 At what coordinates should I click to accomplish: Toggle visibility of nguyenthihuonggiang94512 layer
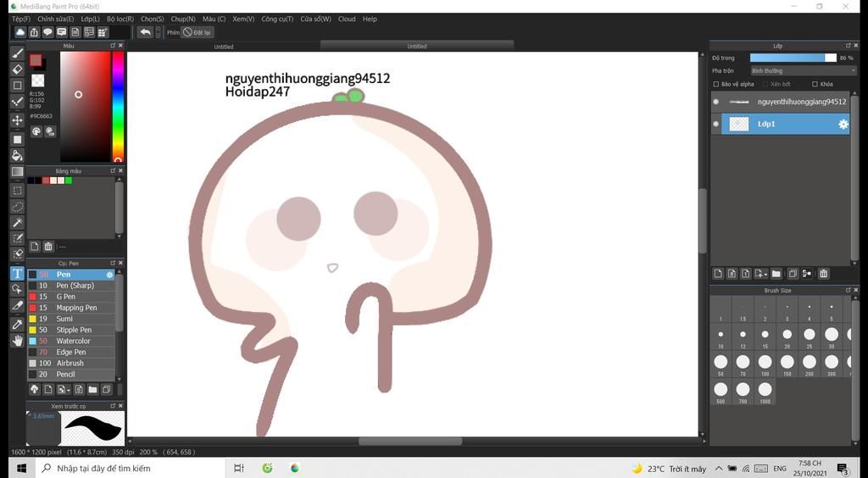click(716, 102)
